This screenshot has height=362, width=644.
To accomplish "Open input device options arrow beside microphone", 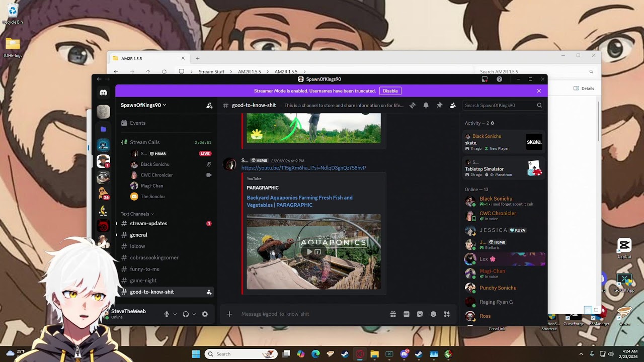I will coord(175,314).
